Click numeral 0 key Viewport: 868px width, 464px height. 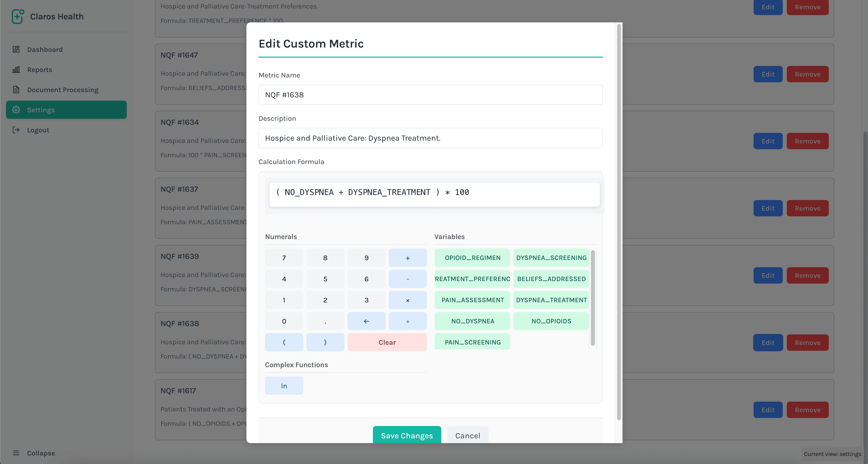[284, 321]
